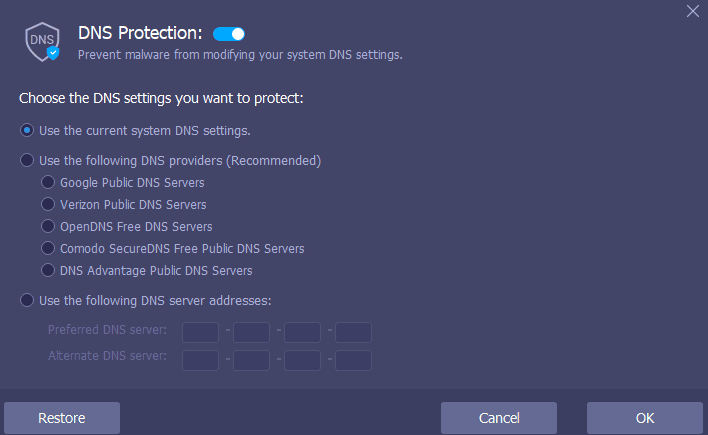Click last octet of Preferred DNS server
Screen dimensions: 708x435
tap(353, 332)
